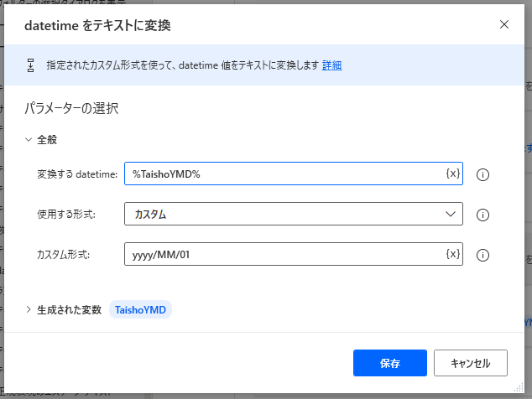Screen dimensions: 532x399
Task: Click the TaishoYMD produced variable chip
Action: click(x=141, y=310)
